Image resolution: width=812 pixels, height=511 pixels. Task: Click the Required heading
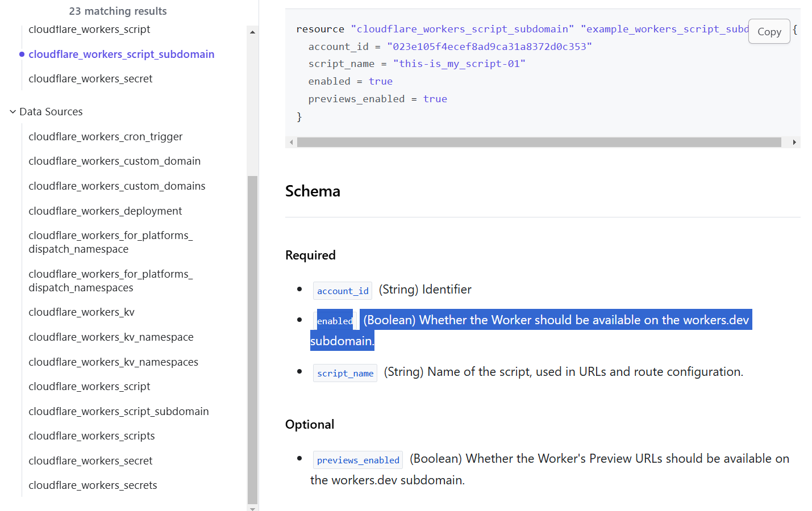point(310,256)
